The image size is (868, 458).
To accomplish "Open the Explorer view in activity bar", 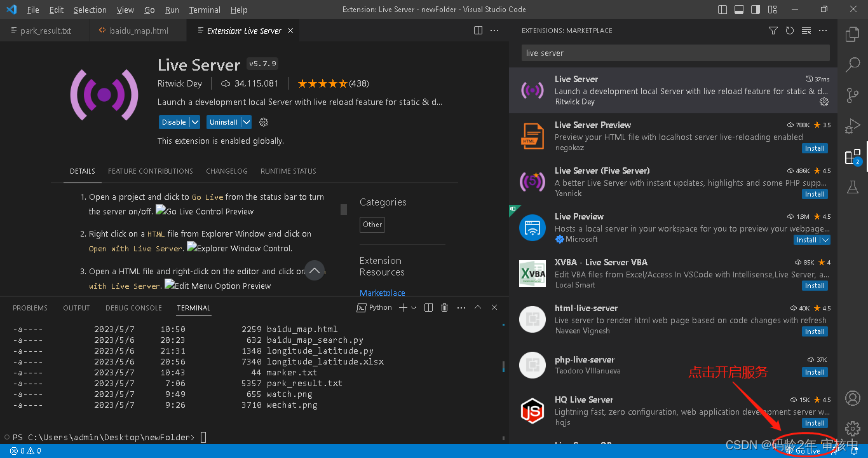I will 853,34.
